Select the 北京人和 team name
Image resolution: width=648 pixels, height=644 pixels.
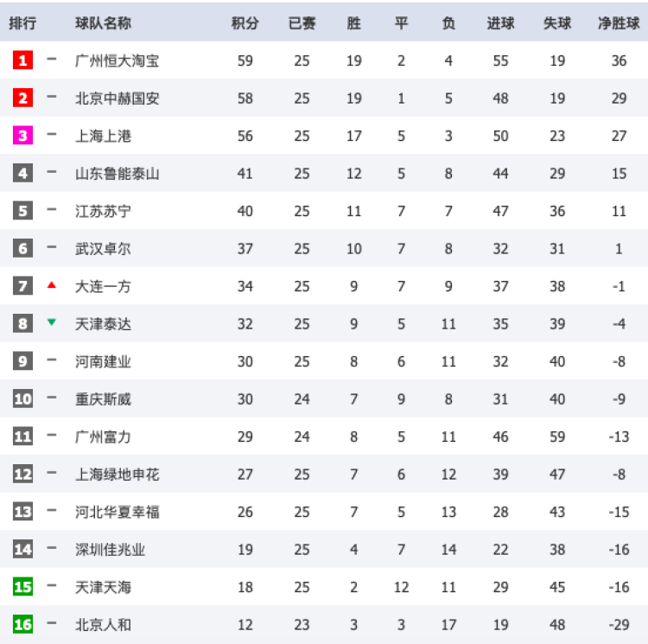click(103, 625)
